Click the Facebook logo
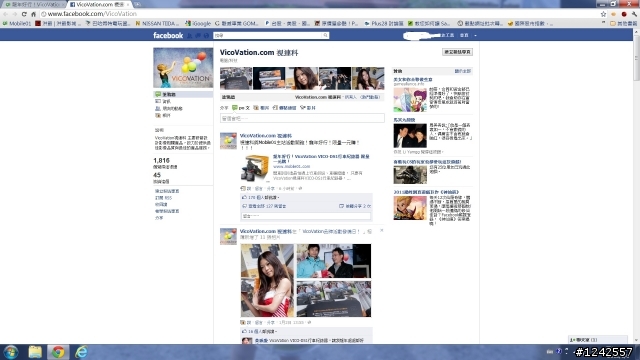 (x=168, y=36)
